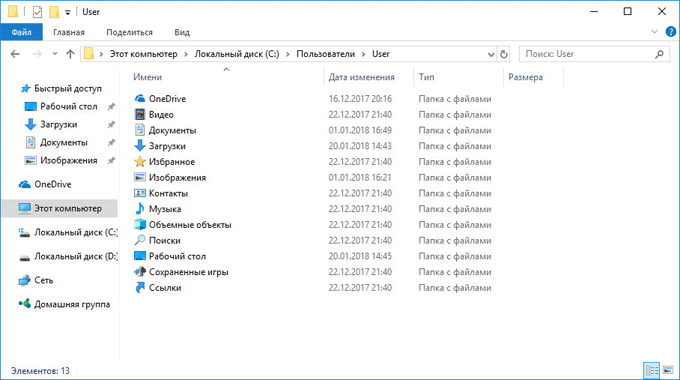Expand address bar history dropdown

pyautogui.click(x=491, y=55)
